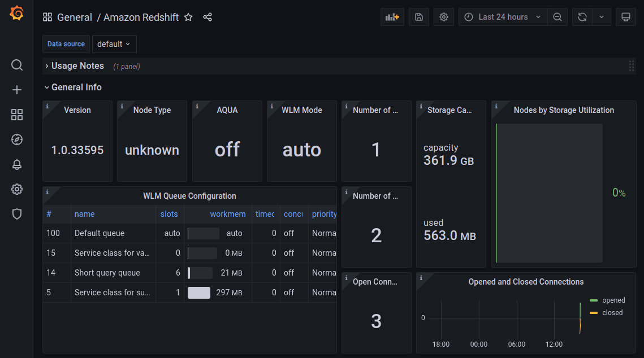
Task: Add a new panel to the dashboard
Action: point(392,17)
